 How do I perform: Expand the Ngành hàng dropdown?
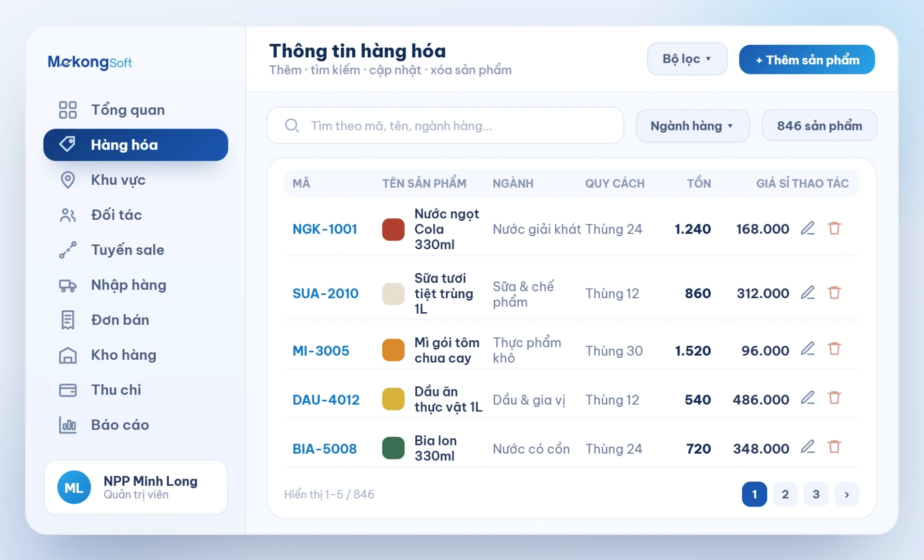point(693,126)
